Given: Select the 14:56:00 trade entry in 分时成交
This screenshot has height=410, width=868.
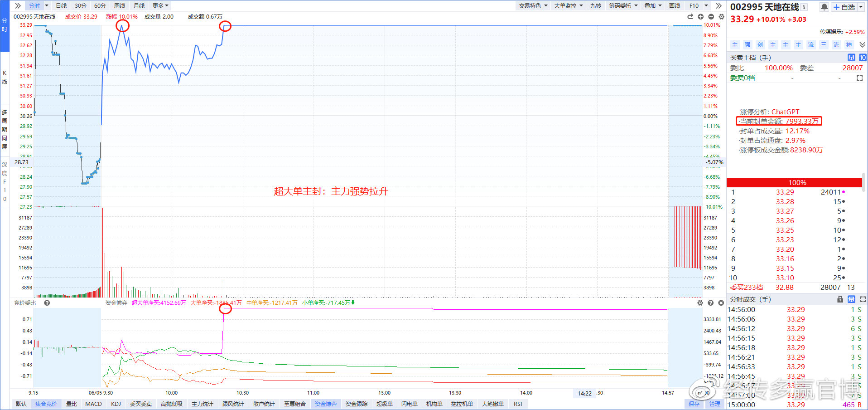Looking at the screenshot, I should click(770, 309).
